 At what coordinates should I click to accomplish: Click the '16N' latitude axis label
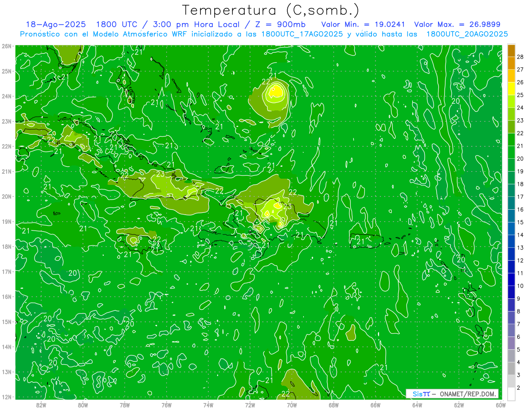pos(7,297)
